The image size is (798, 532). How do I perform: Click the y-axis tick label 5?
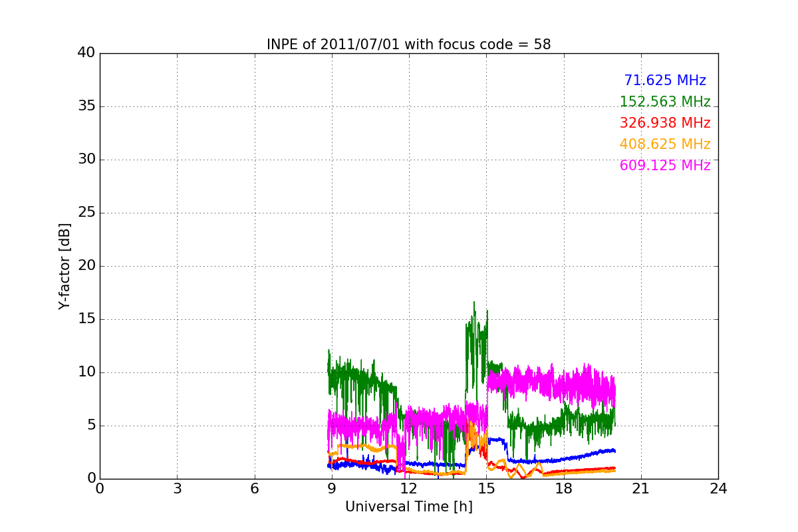click(x=90, y=426)
